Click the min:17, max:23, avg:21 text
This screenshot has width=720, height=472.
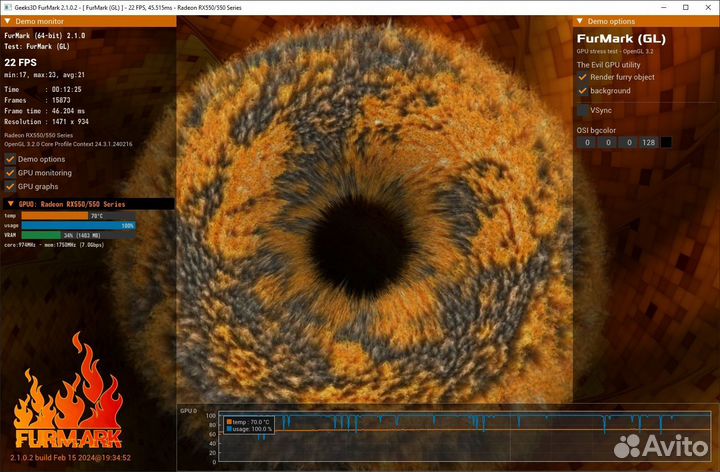click(x=44, y=75)
